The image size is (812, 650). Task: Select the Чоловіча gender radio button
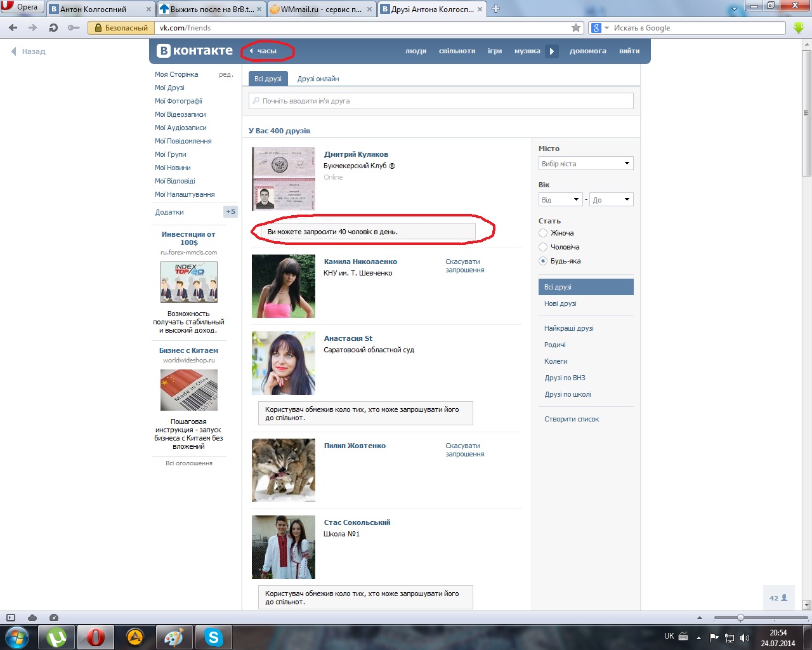(x=543, y=247)
